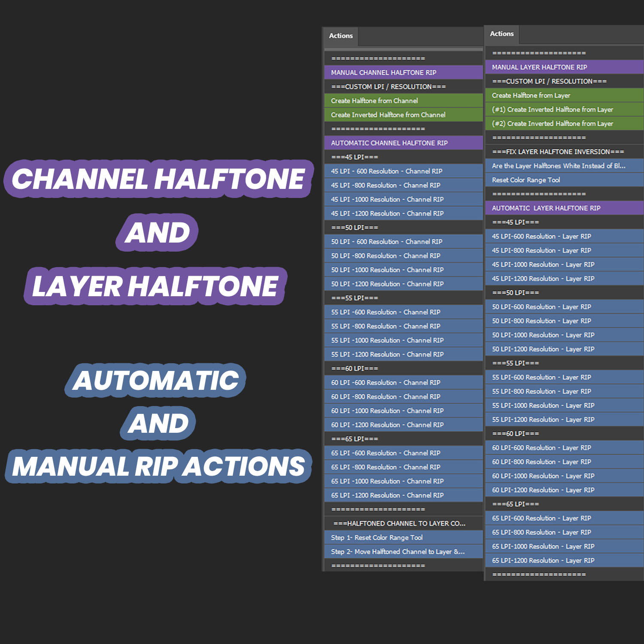Select 65 LPI -800 Resolution - Channel RIP
The width and height of the screenshot is (644, 644).
pyautogui.click(x=404, y=467)
